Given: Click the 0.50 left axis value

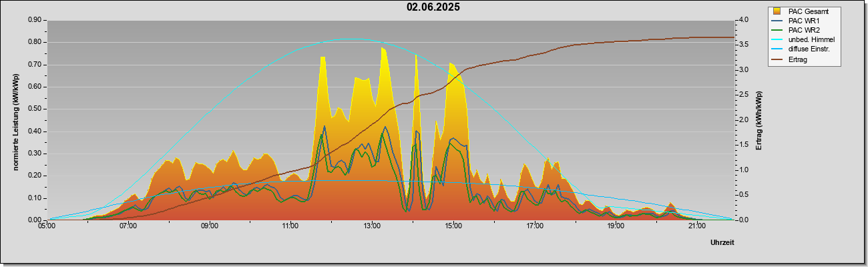Looking at the screenshot, I should click(x=35, y=109).
